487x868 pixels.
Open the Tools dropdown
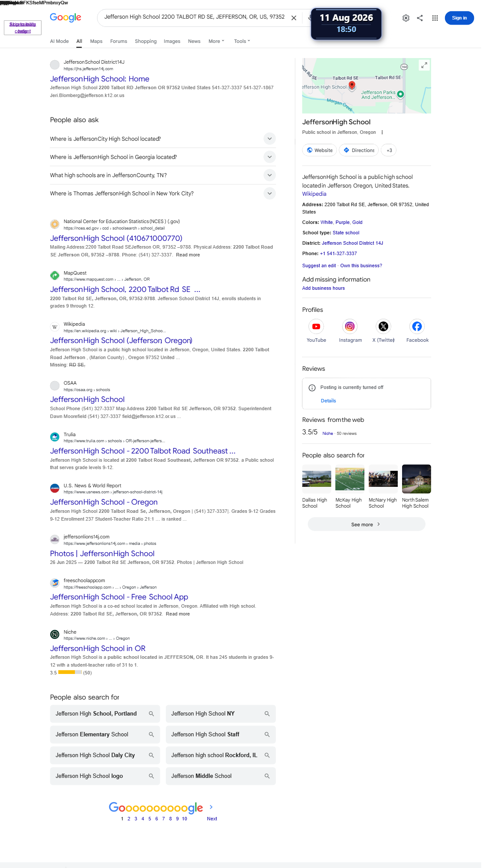point(242,41)
